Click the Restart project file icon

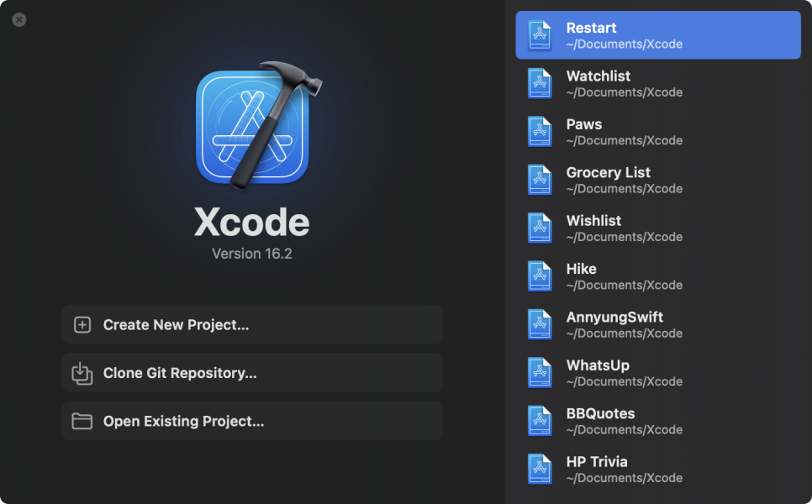coord(540,35)
